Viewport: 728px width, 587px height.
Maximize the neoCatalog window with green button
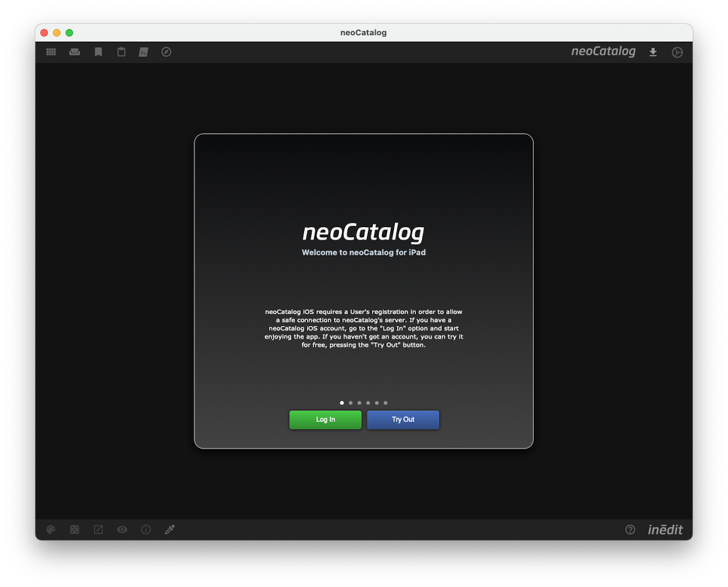tap(69, 33)
